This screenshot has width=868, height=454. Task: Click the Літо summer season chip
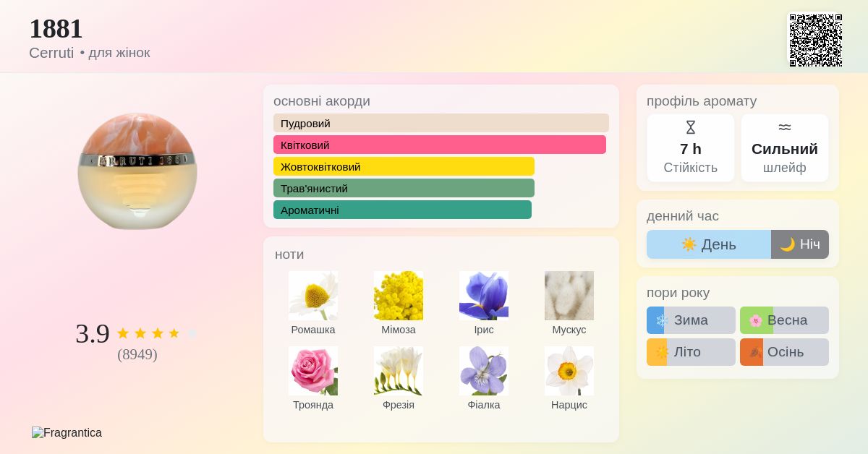point(691,352)
